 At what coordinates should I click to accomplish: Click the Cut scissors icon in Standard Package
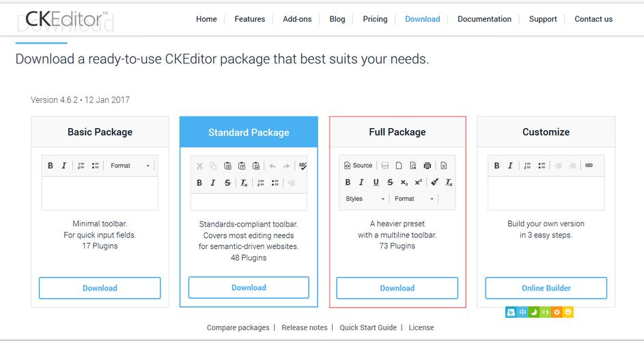pos(199,166)
